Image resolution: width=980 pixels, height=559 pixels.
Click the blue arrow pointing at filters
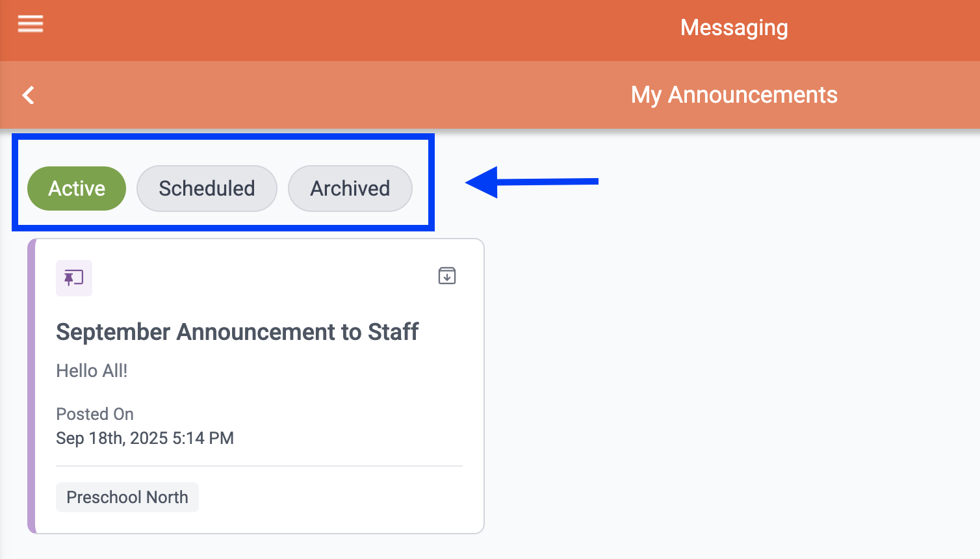(532, 182)
